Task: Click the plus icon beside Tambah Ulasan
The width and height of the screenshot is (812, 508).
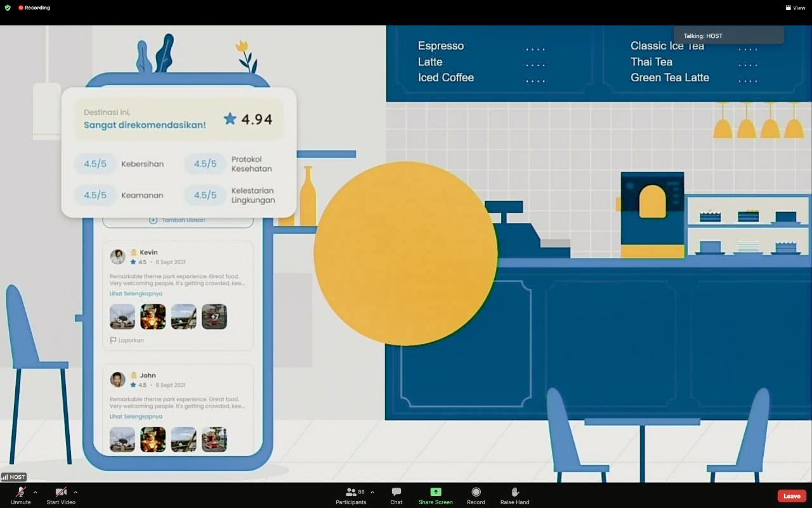Action: [x=153, y=220]
